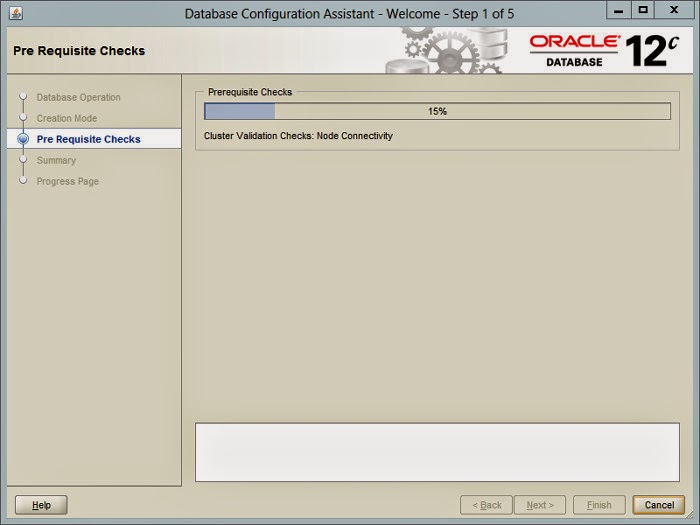Go back with the Back button
Image resolution: width=700 pixels, height=525 pixels.
click(486, 505)
